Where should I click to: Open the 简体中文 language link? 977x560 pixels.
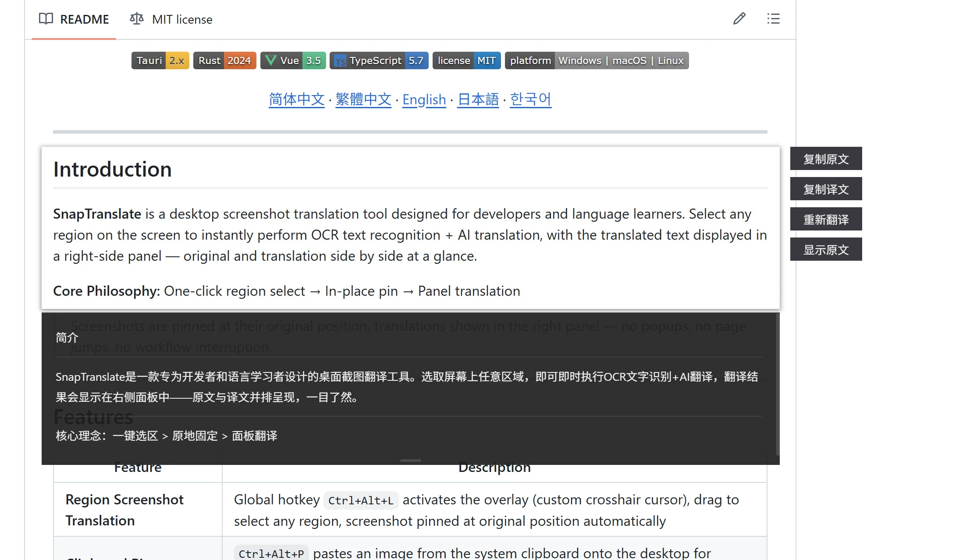click(297, 99)
